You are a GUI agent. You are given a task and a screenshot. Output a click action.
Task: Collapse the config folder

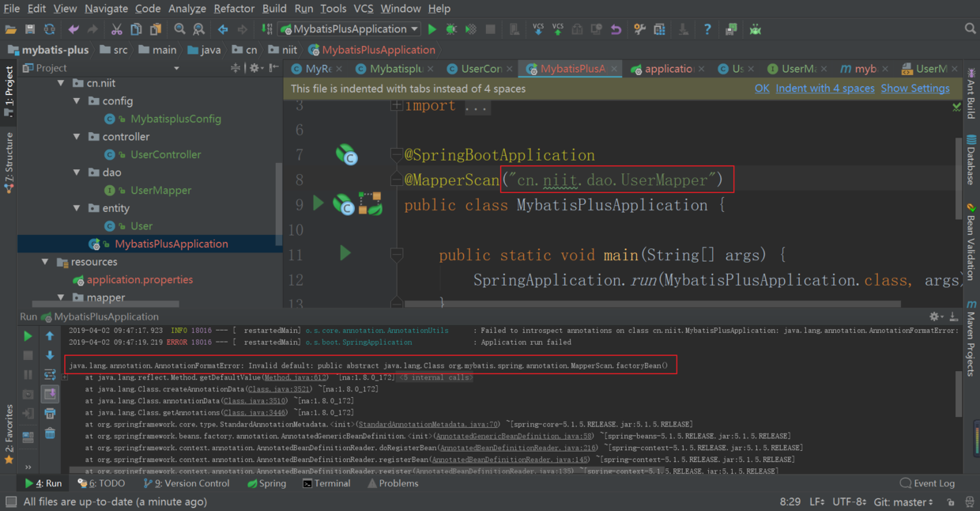coord(77,101)
